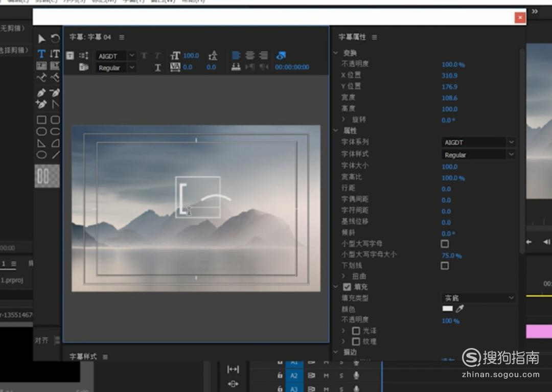Enable 下划线 underline checkbox

pos(445,266)
